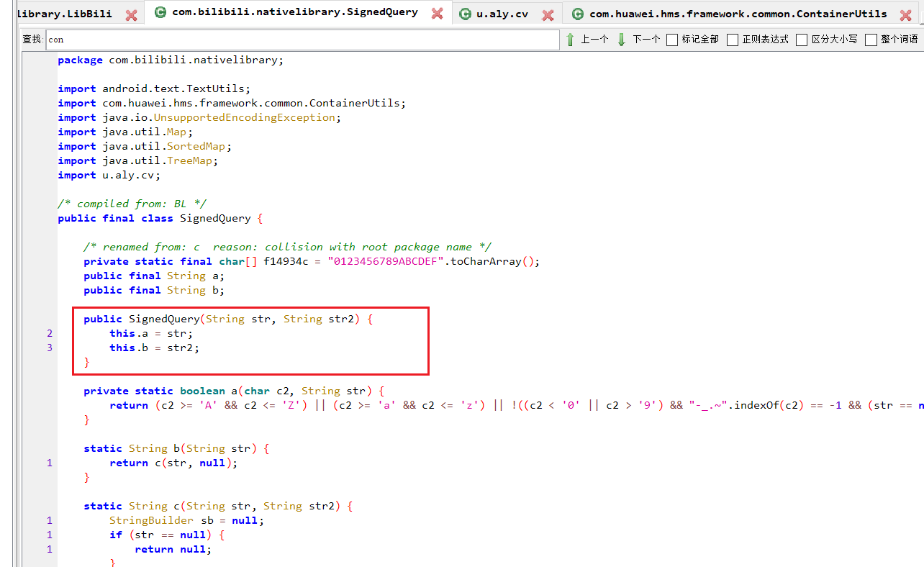This screenshot has height=567, width=924.
Task: Click the u.aly.cv tab class icon
Action: tap(465, 14)
